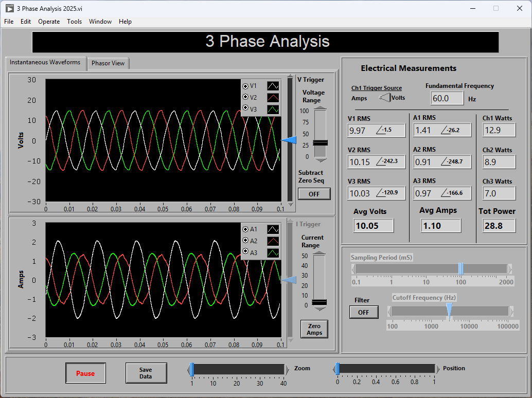Open the Operate menu

coord(49,22)
